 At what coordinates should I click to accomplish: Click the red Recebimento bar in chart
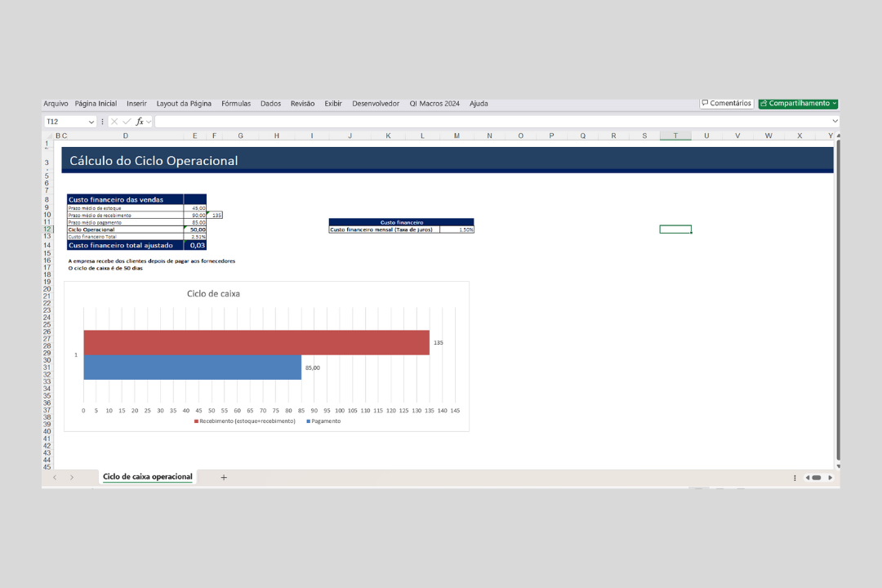[x=256, y=342]
